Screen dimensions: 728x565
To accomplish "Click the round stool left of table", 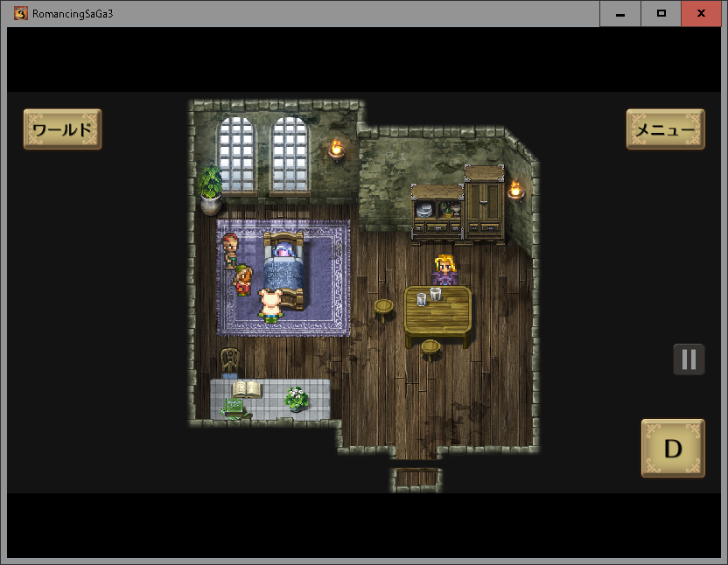I will [384, 310].
